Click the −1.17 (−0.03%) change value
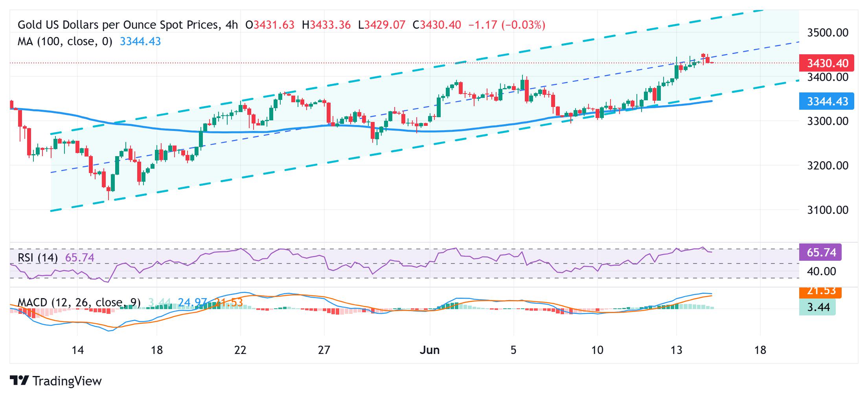The width and height of the screenshot is (868, 398). coord(507,25)
